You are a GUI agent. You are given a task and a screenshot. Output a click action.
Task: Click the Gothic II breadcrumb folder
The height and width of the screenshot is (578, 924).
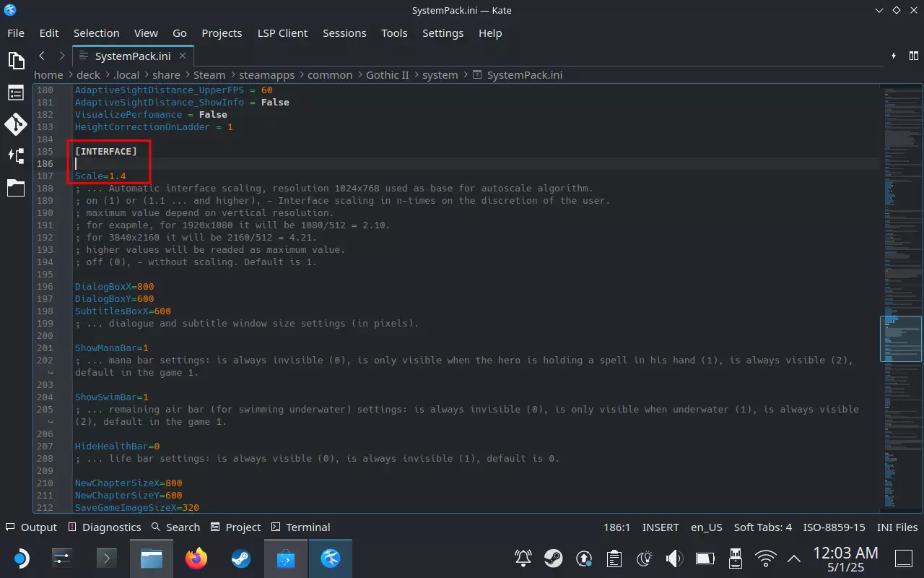click(388, 75)
